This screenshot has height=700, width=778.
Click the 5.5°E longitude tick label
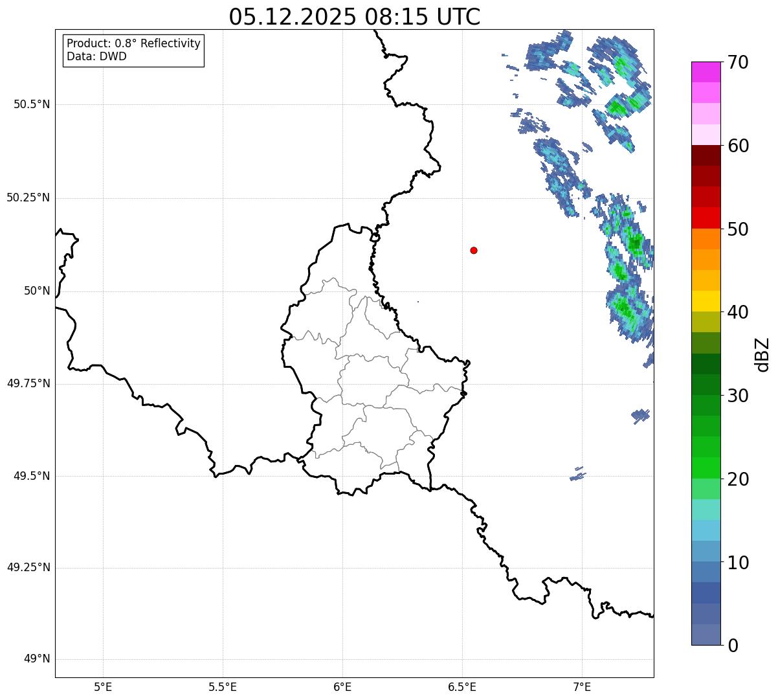pos(223,686)
